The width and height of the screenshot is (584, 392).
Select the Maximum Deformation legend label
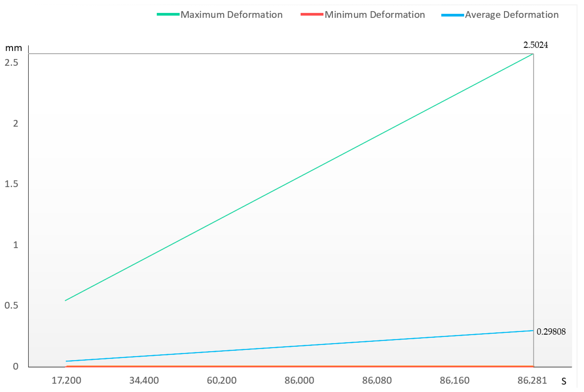(x=231, y=15)
